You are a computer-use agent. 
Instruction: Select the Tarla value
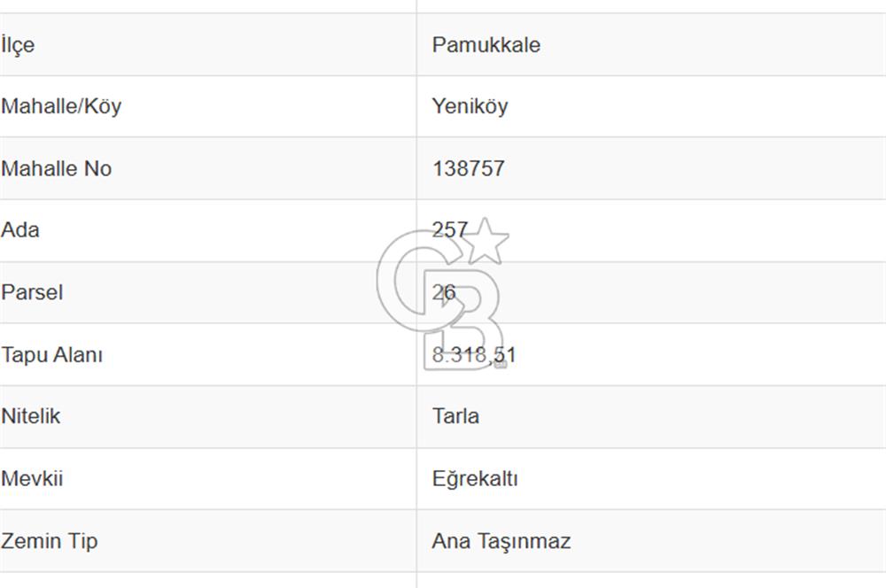pos(455,416)
